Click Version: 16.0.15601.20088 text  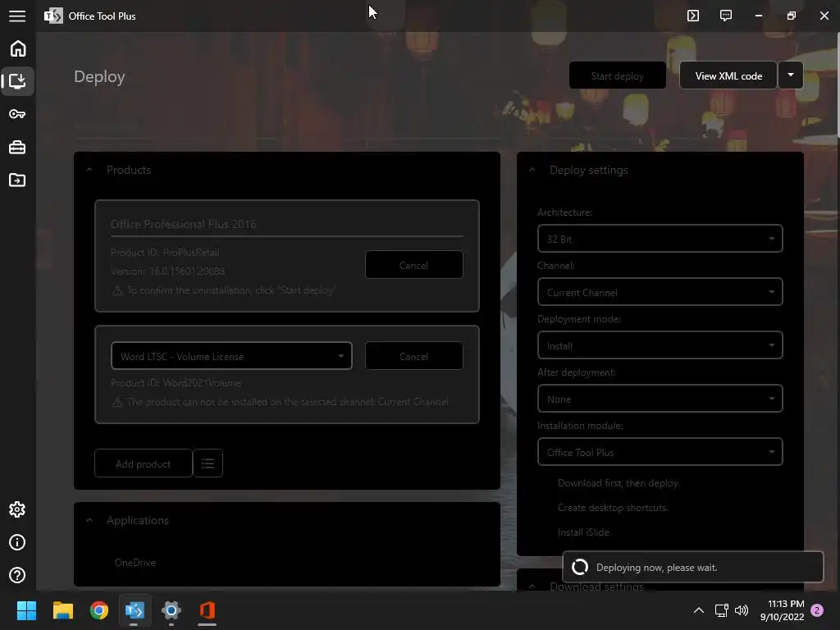pos(167,271)
